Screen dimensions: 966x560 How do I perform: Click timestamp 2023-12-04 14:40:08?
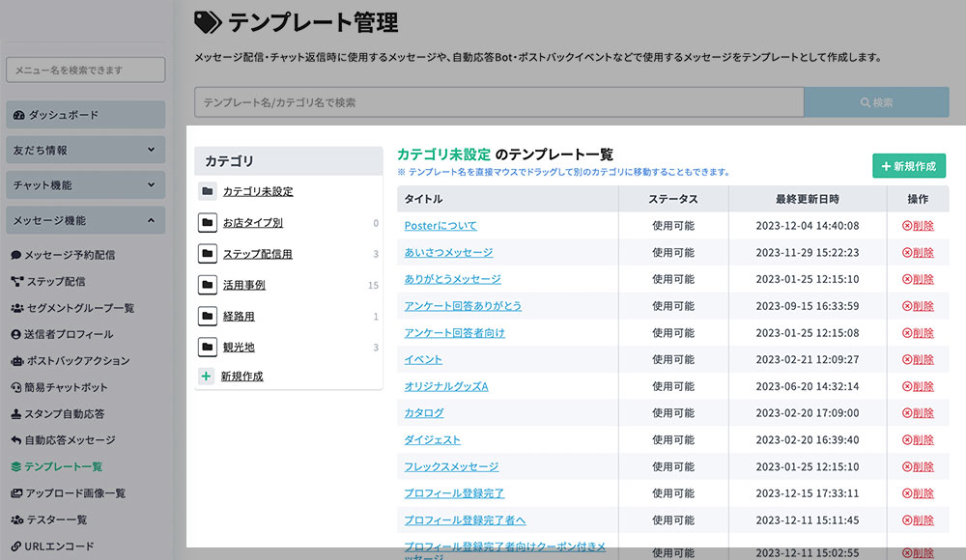tap(807, 226)
